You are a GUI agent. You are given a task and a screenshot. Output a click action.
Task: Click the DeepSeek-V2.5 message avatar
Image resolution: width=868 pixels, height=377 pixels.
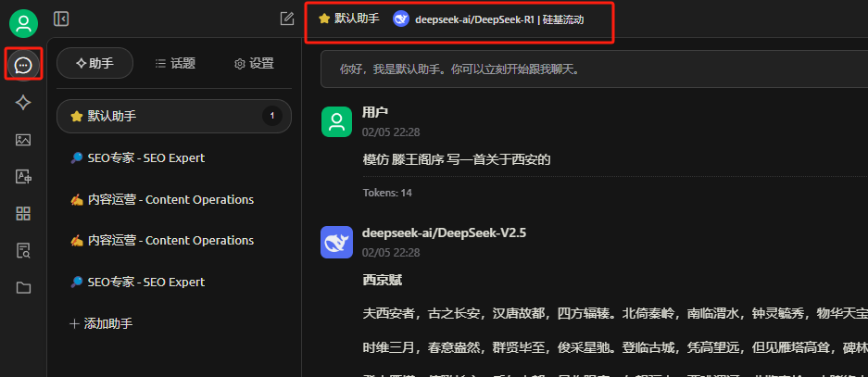click(336, 242)
